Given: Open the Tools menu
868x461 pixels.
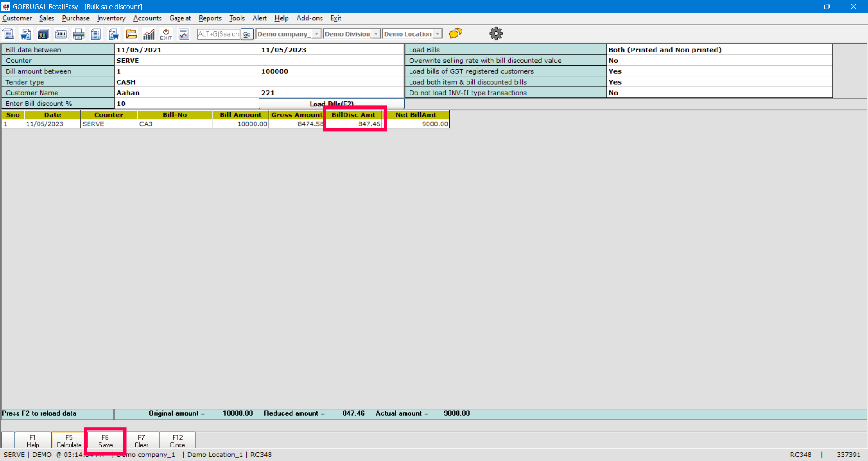Looking at the screenshot, I should (x=237, y=18).
